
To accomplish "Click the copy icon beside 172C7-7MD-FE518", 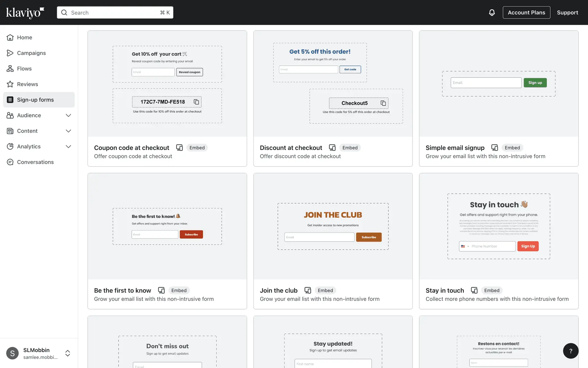I will 196,102.
